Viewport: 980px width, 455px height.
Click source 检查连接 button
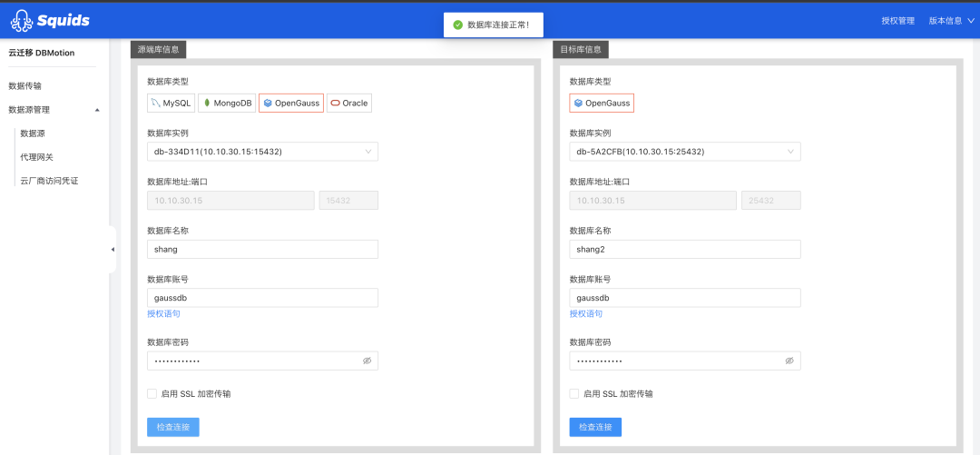click(173, 427)
